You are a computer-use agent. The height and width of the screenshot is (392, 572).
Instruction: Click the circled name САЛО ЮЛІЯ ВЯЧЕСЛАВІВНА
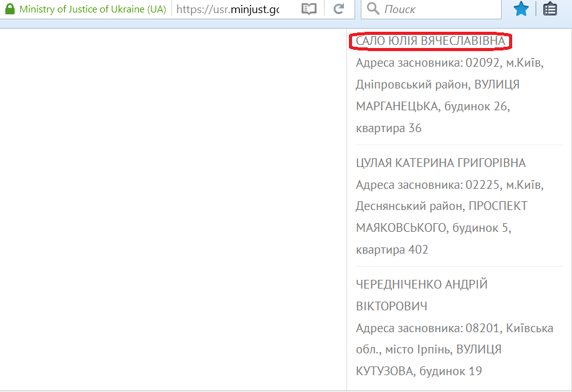click(x=432, y=41)
